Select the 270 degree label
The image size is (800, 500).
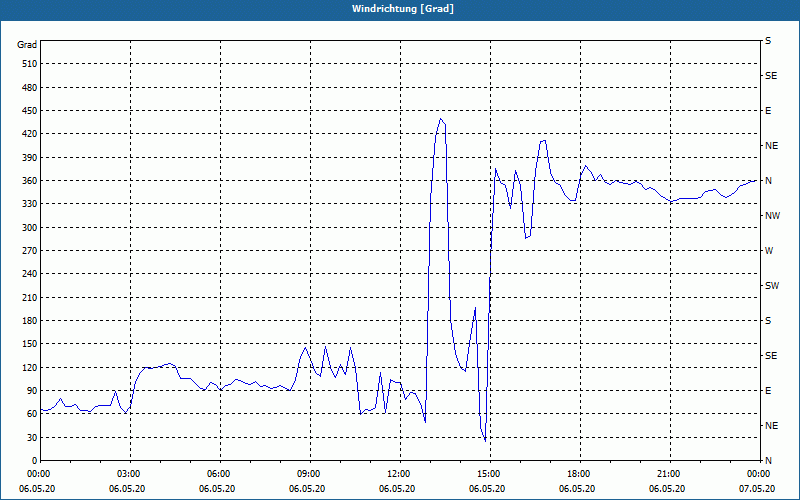click(30, 251)
